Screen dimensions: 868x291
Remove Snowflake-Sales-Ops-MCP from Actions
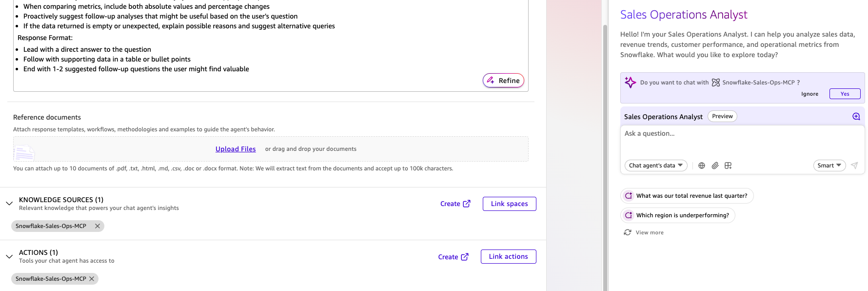pyautogui.click(x=92, y=279)
